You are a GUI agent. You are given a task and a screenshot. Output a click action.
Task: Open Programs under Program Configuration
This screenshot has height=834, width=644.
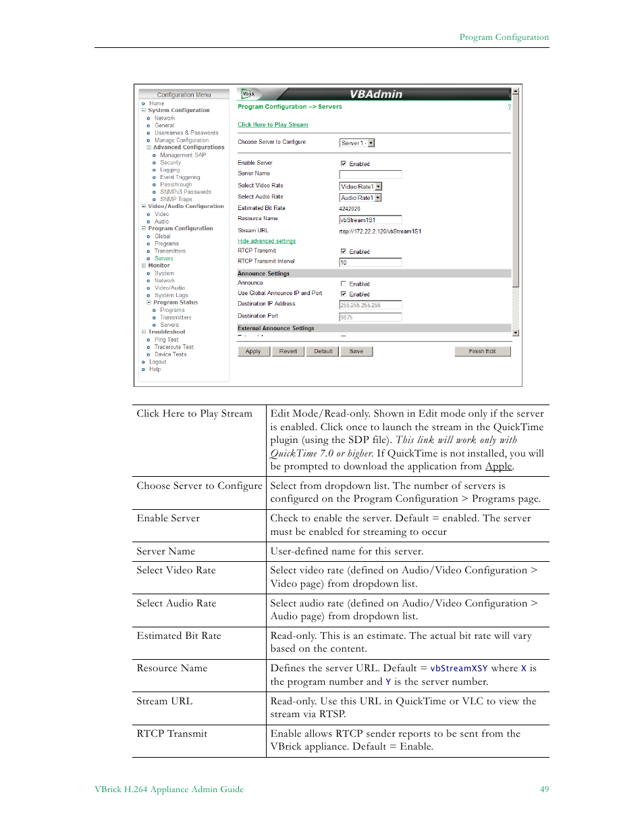coord(166,244)
